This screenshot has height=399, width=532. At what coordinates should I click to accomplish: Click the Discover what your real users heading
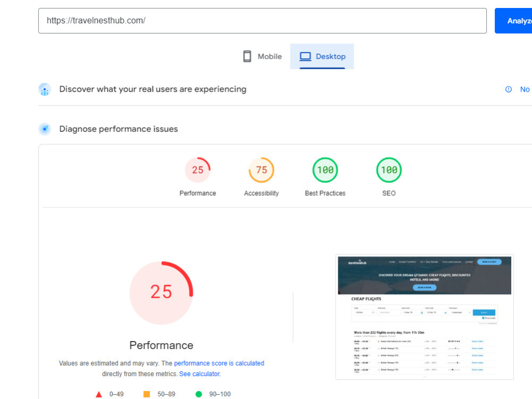click(x=153, y=89)
